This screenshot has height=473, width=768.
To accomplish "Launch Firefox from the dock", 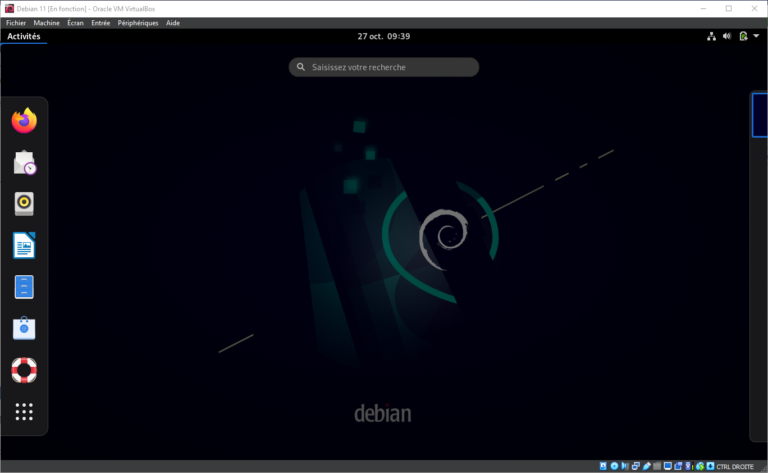I will tap(24, 120).
